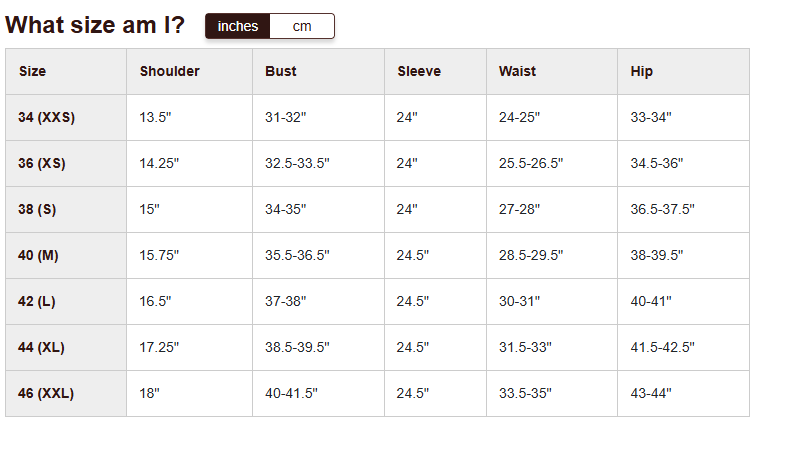Select the 34 (XXS) size row label
The height and width of the screenshot is (472, 806).
click(x=46, y=118)
